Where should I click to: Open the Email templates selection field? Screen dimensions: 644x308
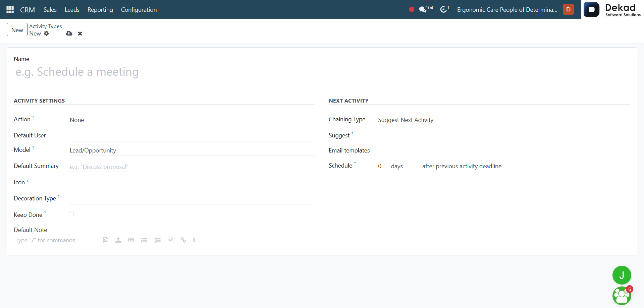[x=503, y=151]
